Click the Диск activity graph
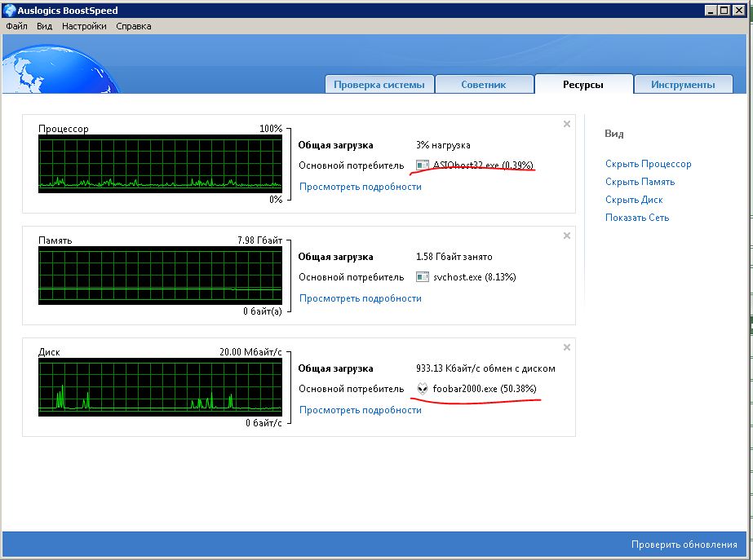This screenshot has width=753, height=560. pyautogui.click(x=160, y=387)
